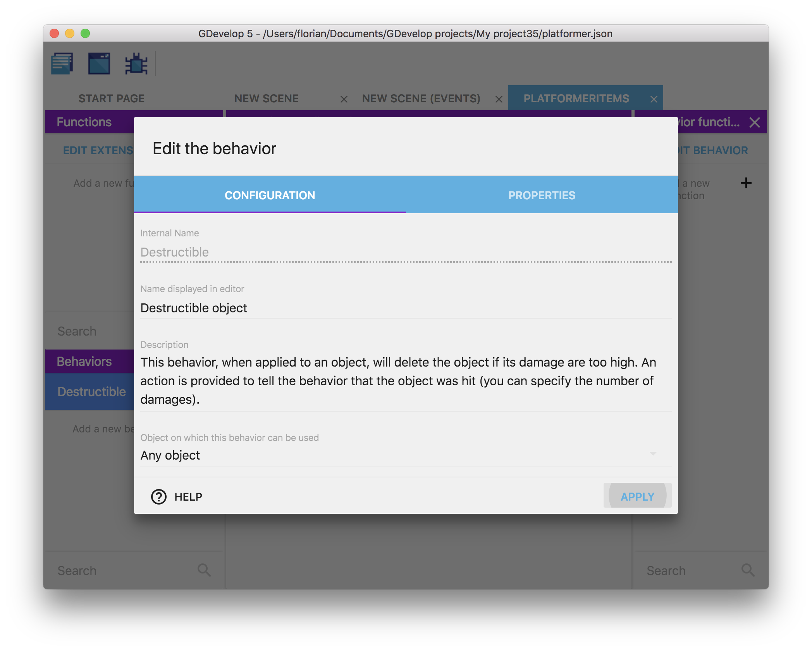Launch the debugger bug icon
Image resolution: width=812 pixels, height=651 pixels.
point(136,64)
